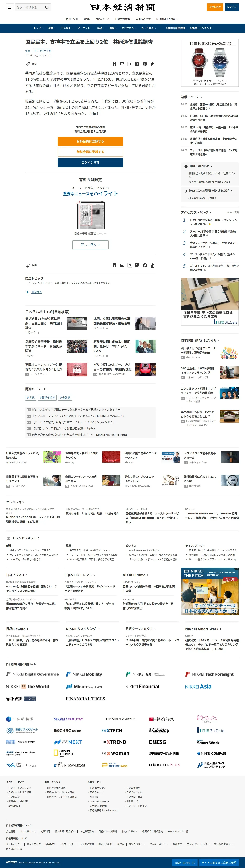Open 朝刊・夕刊 menu item
Image resolution: width=245 pixels, height=868 pixels.
[72, 19]
